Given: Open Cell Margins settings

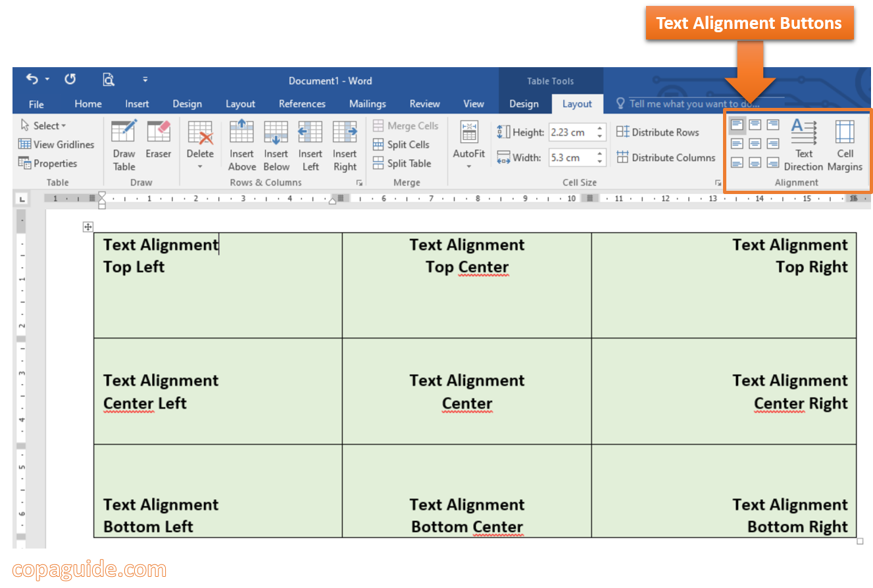Looking at the screenshot, I should (x=845, y=143).
